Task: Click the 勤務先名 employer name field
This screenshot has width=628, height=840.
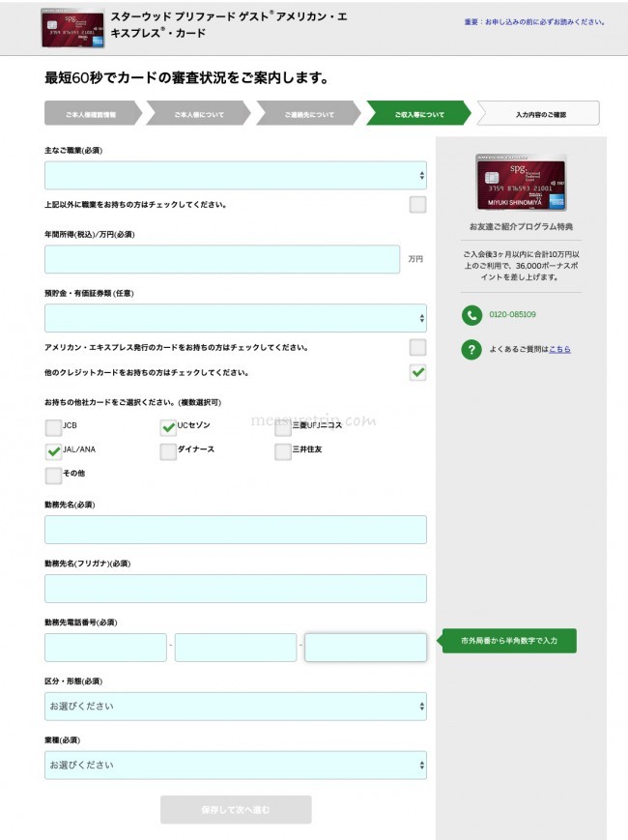Action: click(x=236, y=530)
